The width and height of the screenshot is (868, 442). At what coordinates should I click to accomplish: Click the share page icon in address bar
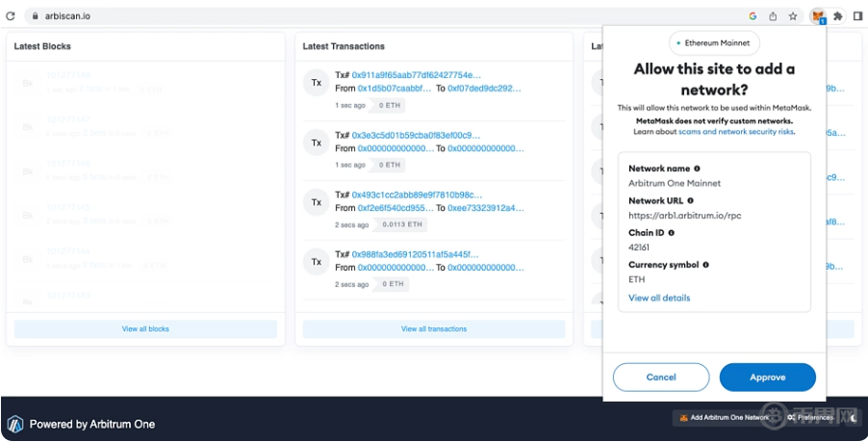(x=773, y=16)
